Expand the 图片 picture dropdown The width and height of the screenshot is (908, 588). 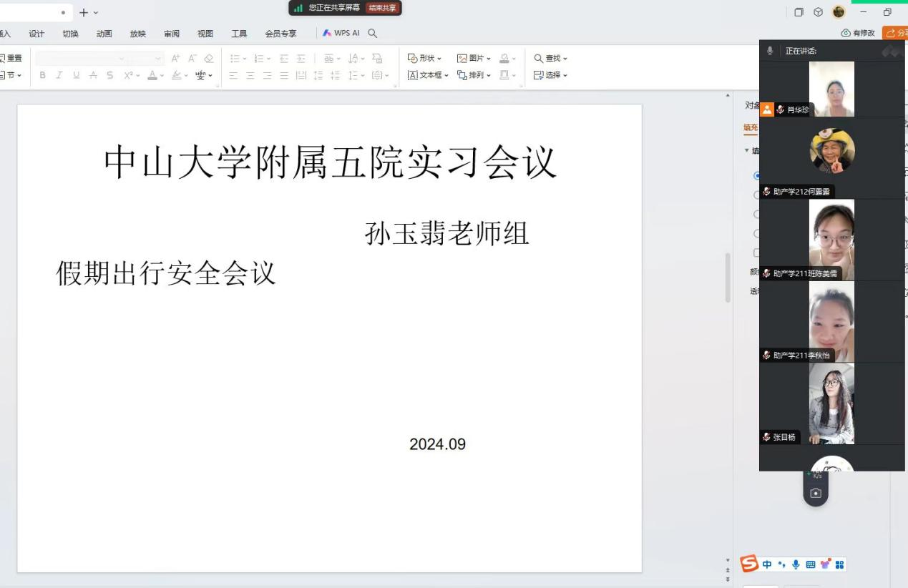[474, 59]
